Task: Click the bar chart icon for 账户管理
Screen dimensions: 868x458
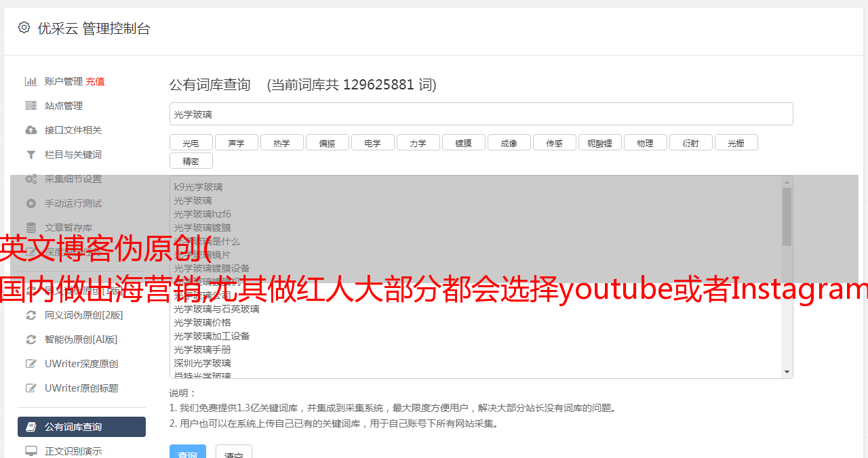Action: [x=31, y=81]
